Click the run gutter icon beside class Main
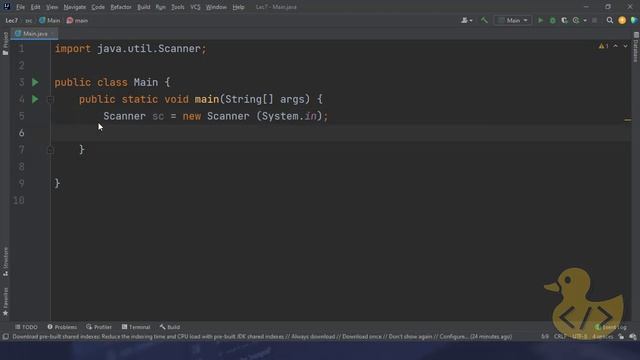Viewport: 640px width, 360px height. click(35, 82)
